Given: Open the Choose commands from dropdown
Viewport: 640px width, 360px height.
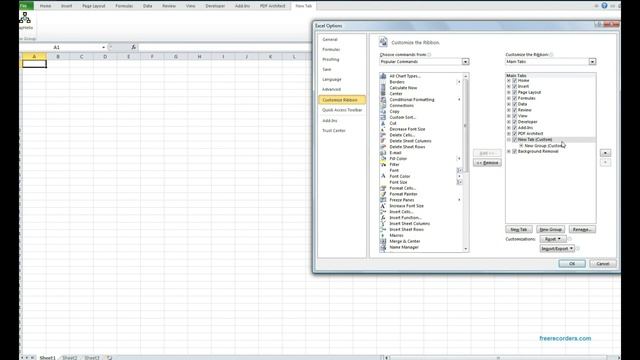Looking at the screenshot, I should (x=465, y=62).
